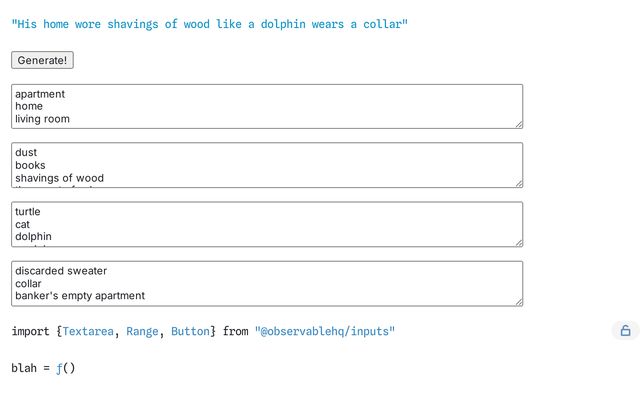Click the resize handle of the dust textarea
Screen dimensions: 640x400
[518, 183]
